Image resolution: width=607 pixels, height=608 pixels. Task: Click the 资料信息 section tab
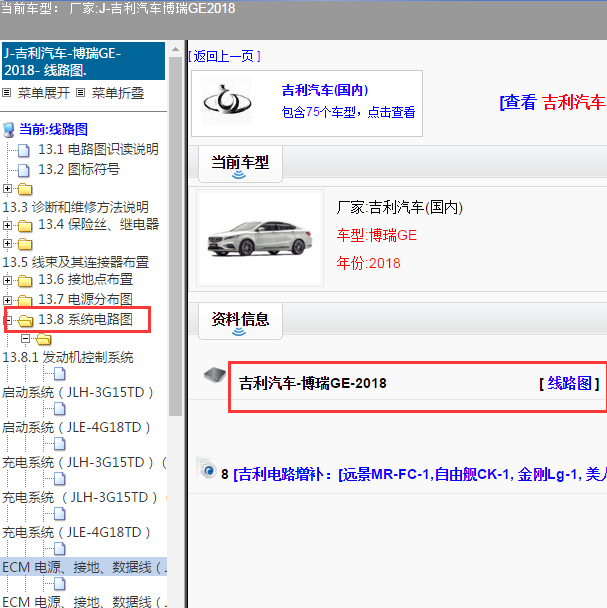[x=240, y=321]
